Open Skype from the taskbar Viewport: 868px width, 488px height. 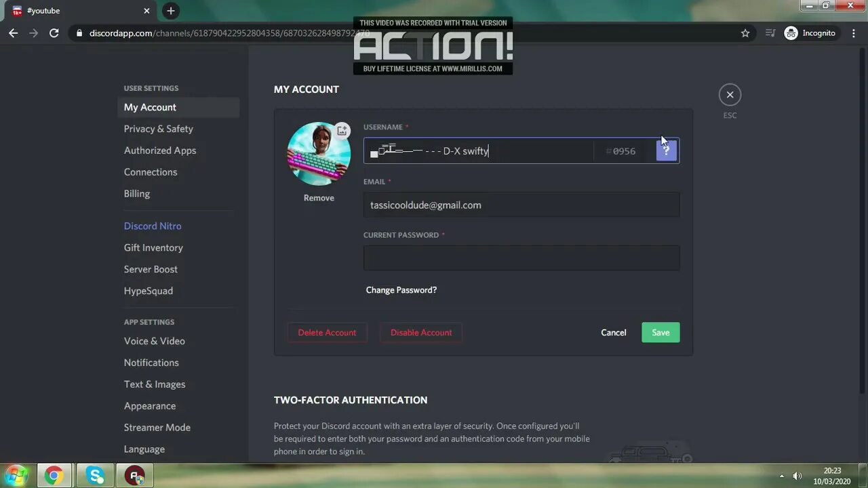click(x=95, y=476)
